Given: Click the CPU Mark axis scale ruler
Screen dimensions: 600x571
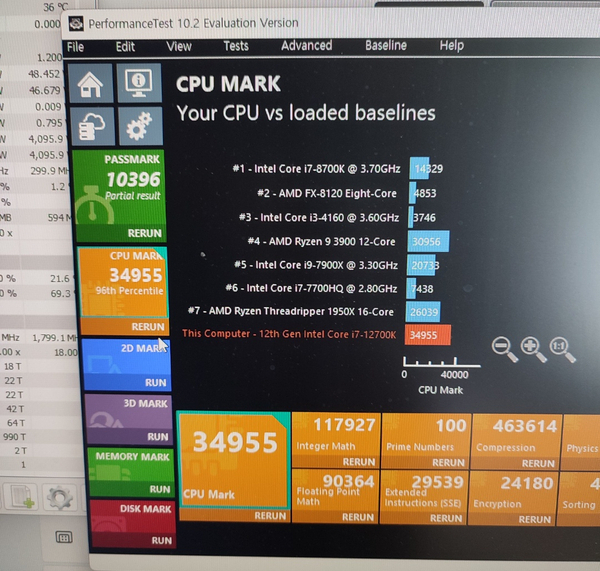Looking at the screenshot, I should coord(442,362).
